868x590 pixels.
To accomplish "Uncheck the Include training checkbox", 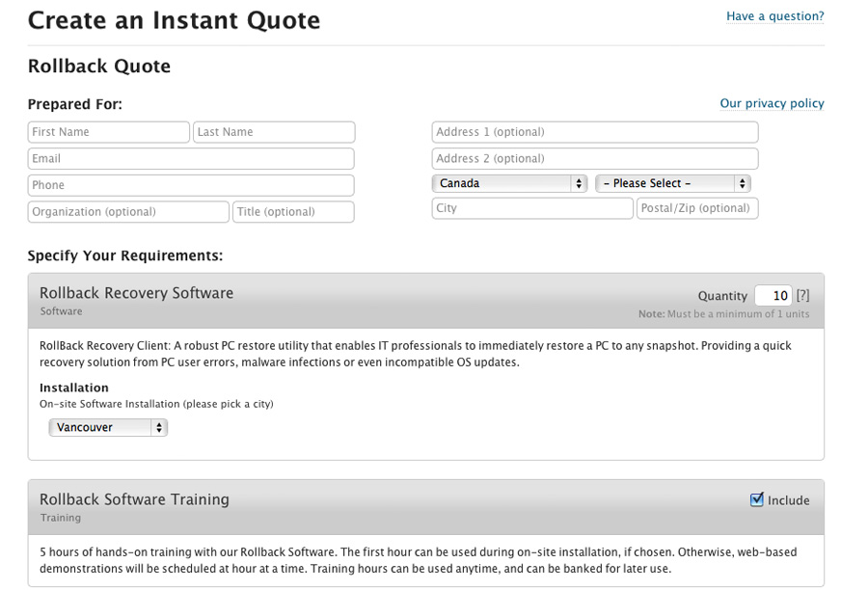I will 757,499.
